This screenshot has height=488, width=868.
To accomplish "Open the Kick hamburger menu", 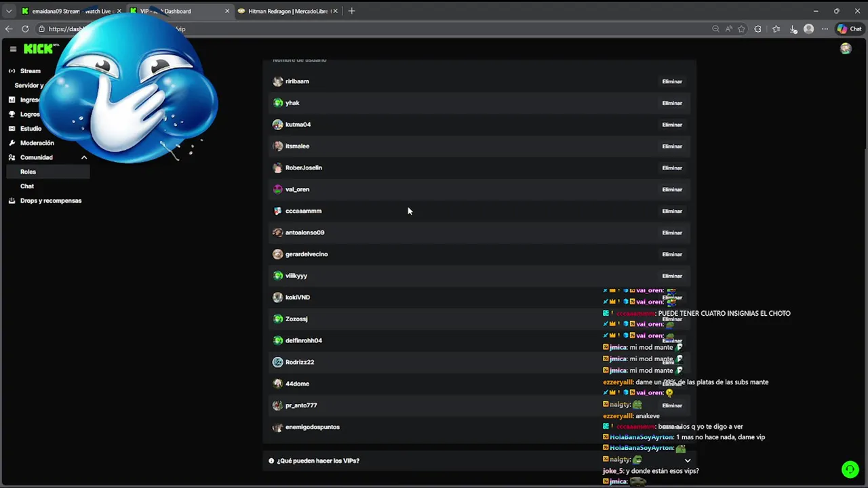I will (x=13, y=49).
